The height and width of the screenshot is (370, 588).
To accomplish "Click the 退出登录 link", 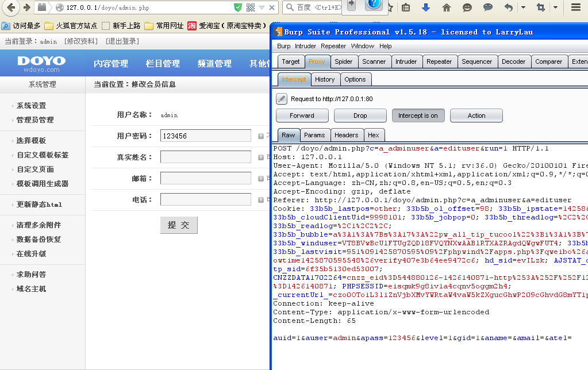I will coord(122,41).
